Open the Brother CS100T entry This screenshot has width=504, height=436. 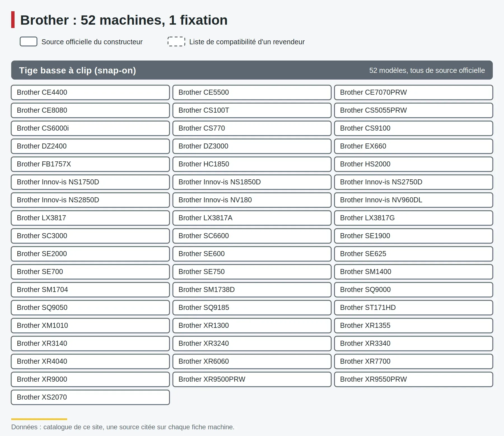252,110
